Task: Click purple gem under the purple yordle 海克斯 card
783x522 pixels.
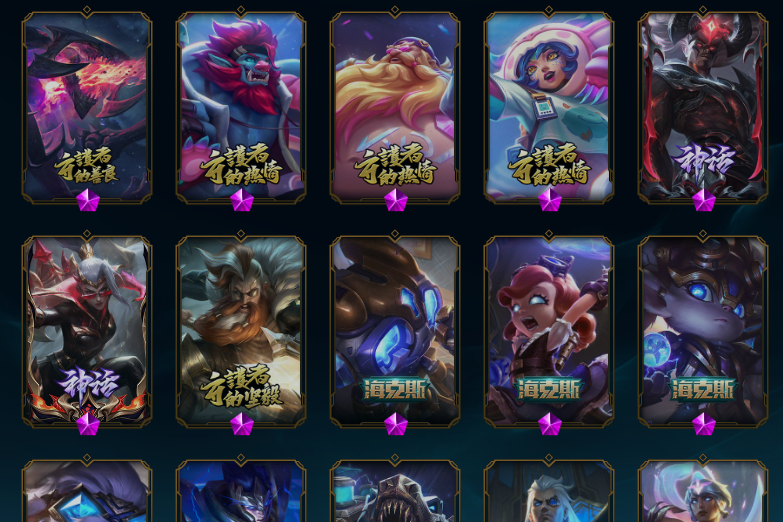Action: click(x=704, y=424)
